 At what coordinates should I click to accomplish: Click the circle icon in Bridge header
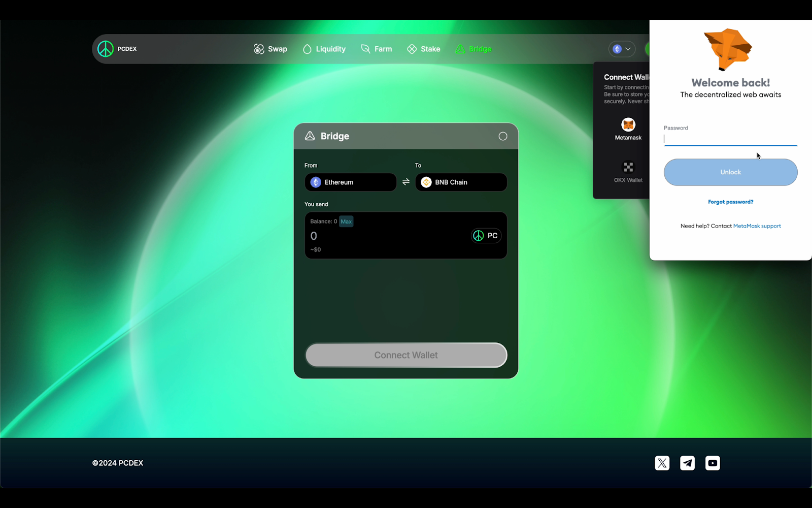503,136
